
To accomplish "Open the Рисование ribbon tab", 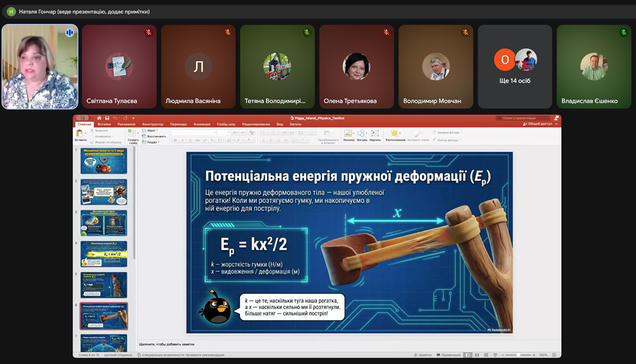I will tap(126, 124).
